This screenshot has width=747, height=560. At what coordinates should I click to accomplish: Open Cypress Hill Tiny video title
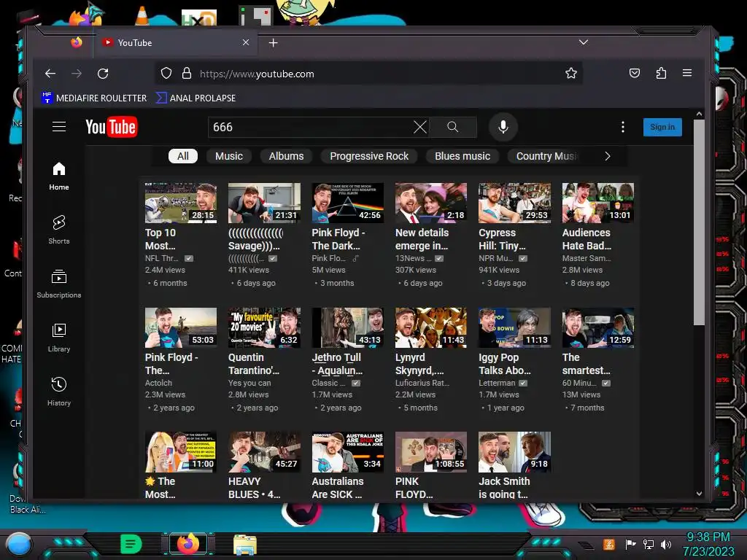click(503, 239)
